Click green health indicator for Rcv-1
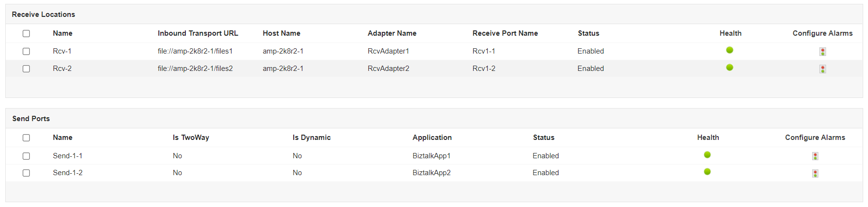Image resolution: width=868 pixels, height=207 pixels. click(x=729, y=50)
